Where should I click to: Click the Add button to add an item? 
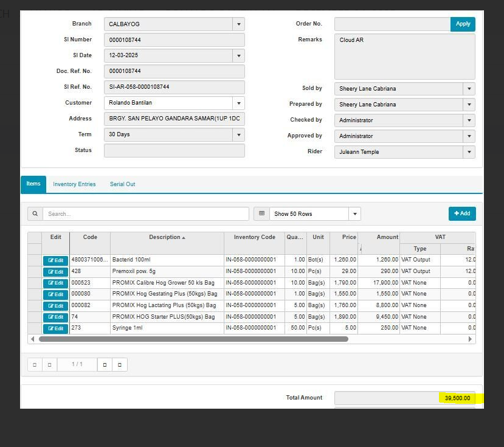(462, 213)
